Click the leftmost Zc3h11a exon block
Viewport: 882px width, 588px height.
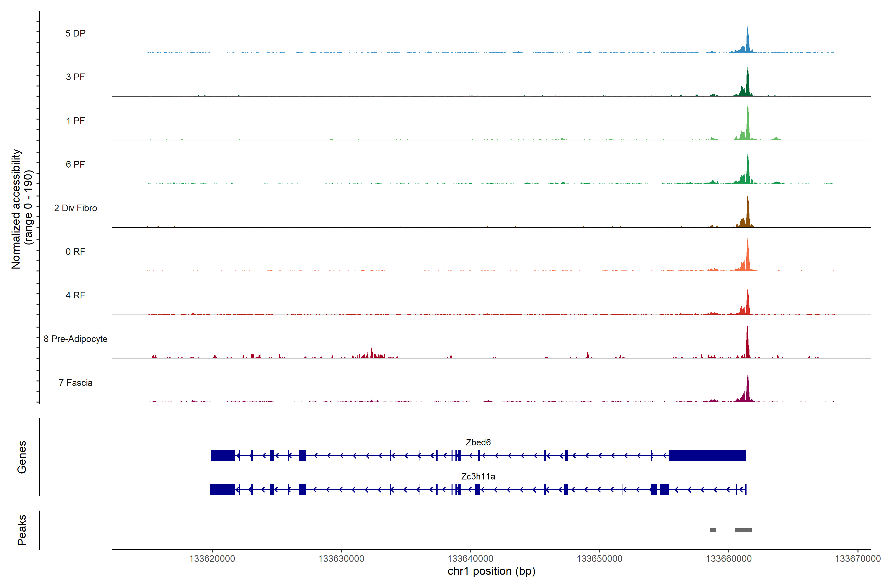[x=222, y=489]
